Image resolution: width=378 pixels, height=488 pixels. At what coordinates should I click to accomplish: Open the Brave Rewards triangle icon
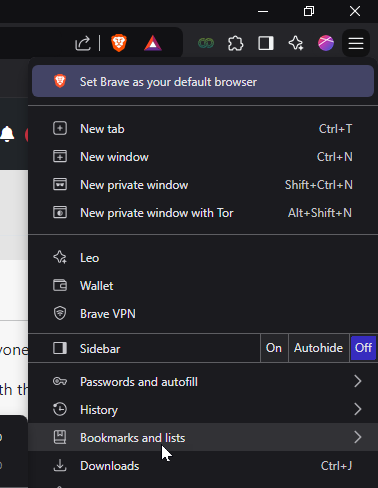click(x=153, y=43)
